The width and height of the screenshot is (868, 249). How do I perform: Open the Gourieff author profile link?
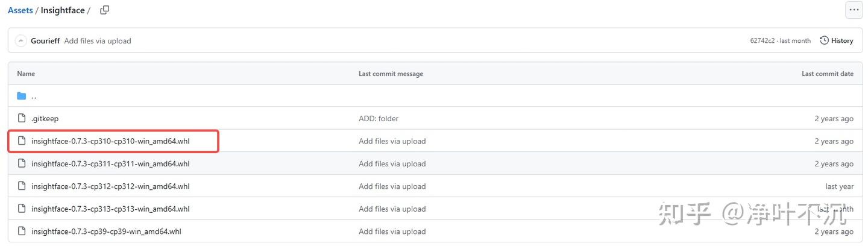(45, 41)
